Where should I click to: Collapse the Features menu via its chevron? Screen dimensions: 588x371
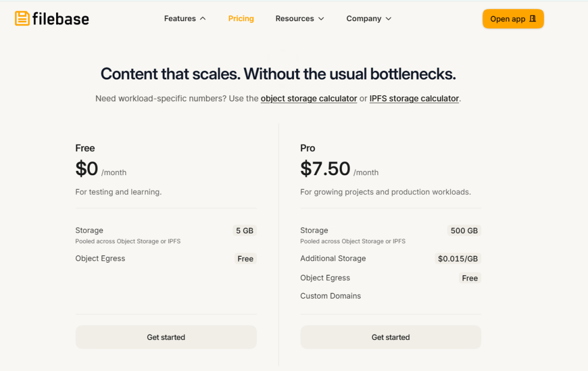click(x=203, y=18)
